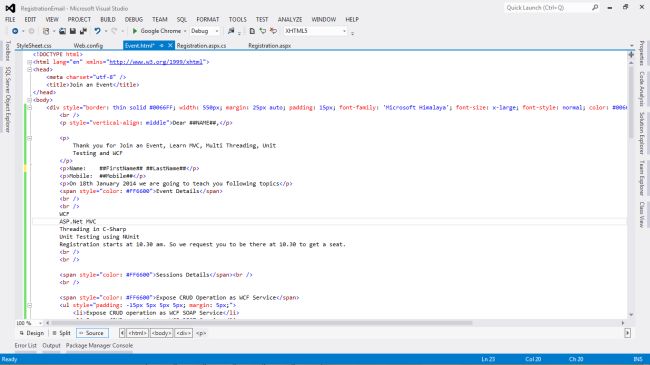Click the Quick Launch search field

[548, 7]
